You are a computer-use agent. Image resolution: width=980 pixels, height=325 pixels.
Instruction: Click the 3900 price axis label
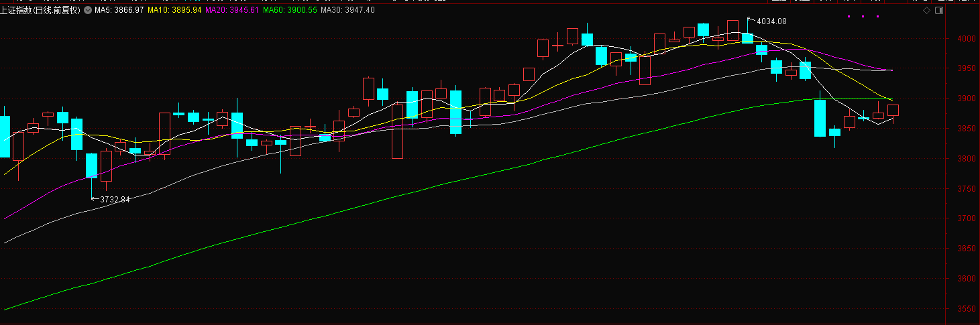(967, 99)
